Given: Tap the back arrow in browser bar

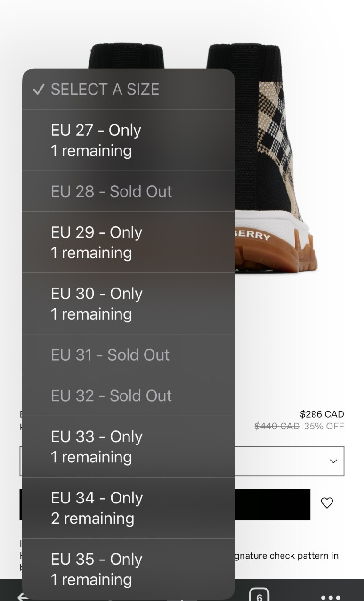Looking at the screenshot, I should [21, 597].
